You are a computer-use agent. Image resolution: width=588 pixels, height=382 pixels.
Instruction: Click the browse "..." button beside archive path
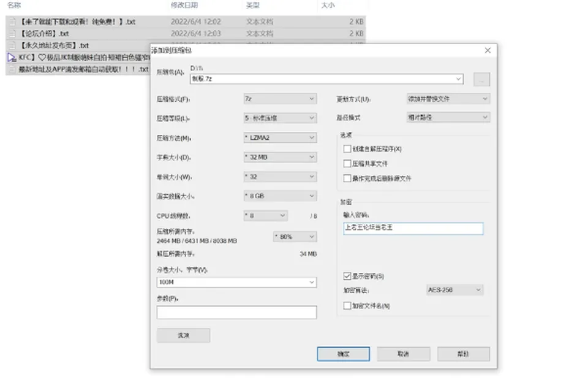point(482,79)
